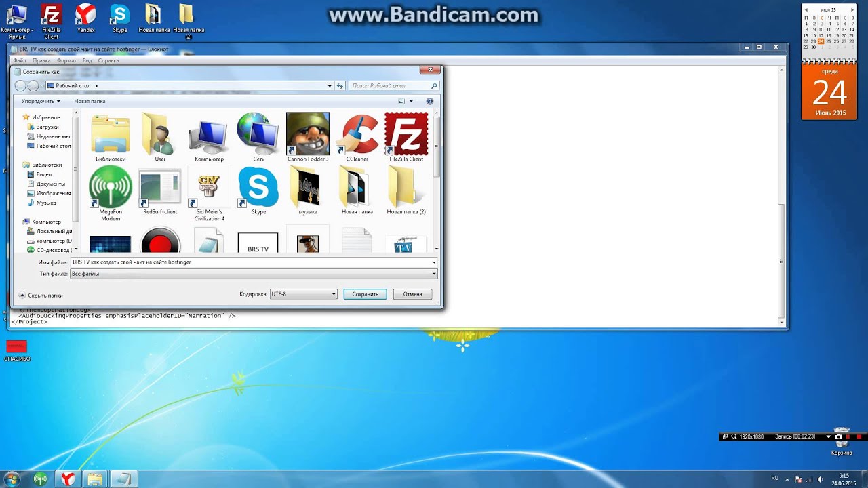
Task: Open Yandex desktop shortcut
Action: coord(85,18)
